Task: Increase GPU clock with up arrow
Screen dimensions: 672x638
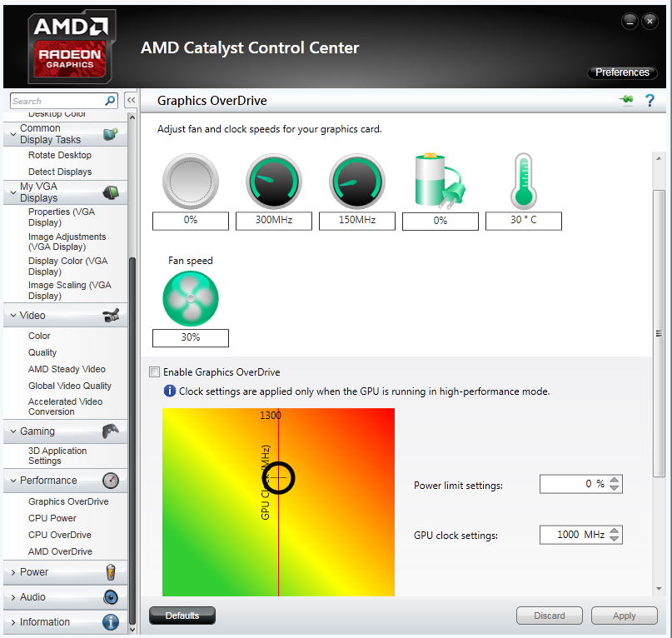Action: click(615, 531)
